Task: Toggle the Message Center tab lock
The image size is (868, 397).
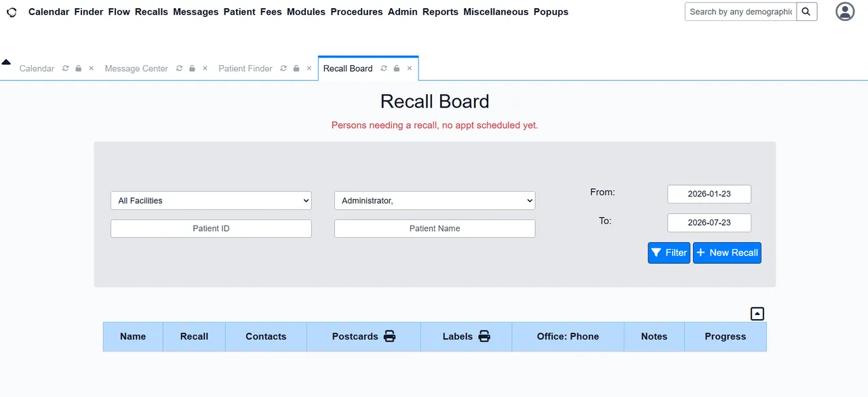Action: pyautogui.click(x=193, y=68)
